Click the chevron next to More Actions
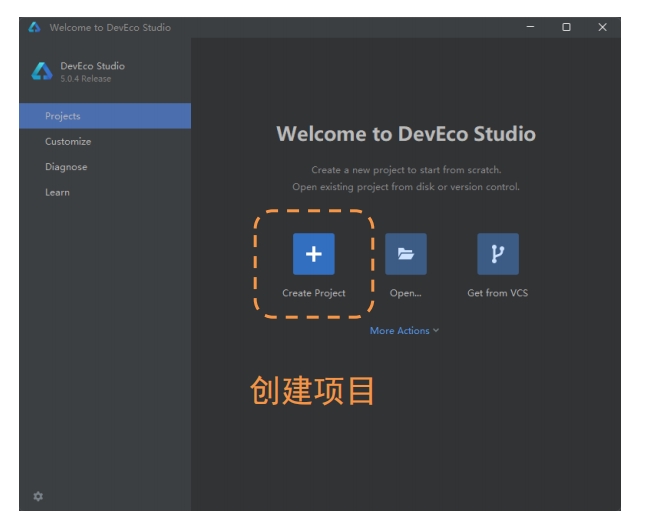 click(x=436, y=331)
